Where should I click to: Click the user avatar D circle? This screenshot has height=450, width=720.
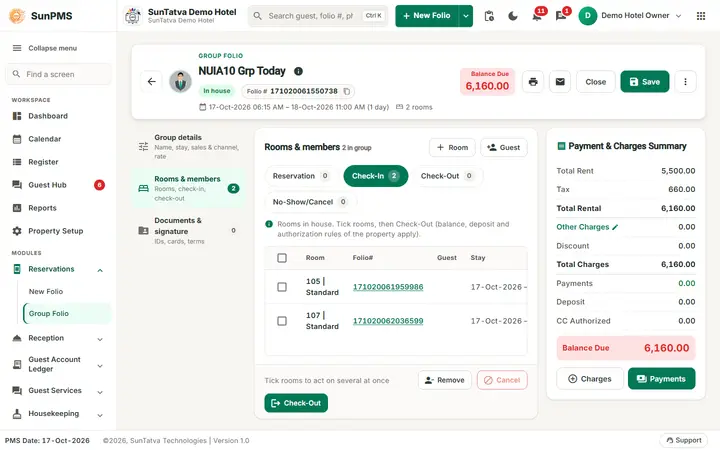point(587,16)
